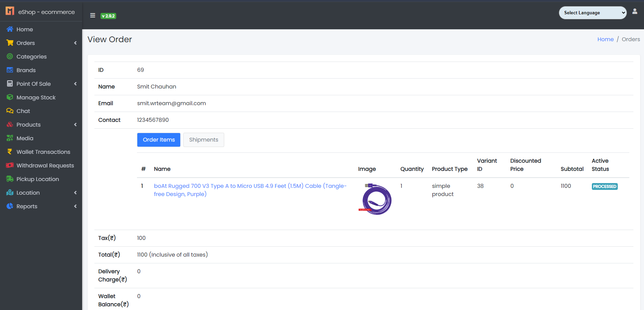
Task: Open the user profile icon
Action: 634,12
